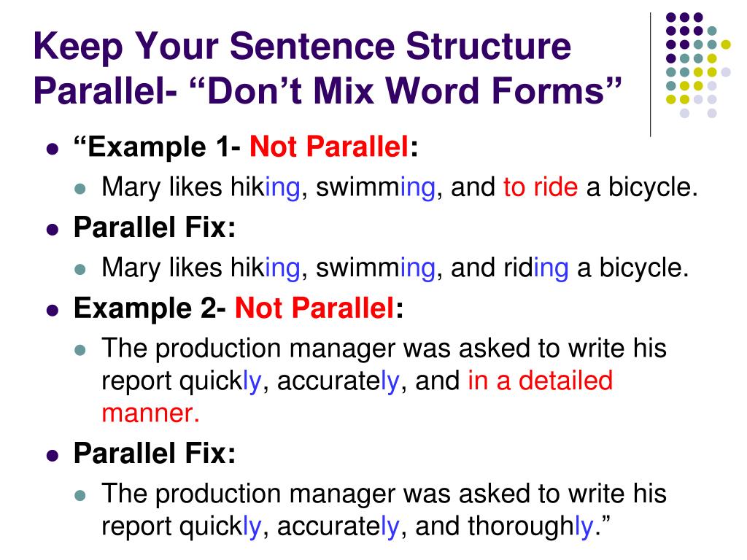
Task: Click the word 'thoroughly' in the last sentence
Action: pyautogui.click(x=531, y=526)
